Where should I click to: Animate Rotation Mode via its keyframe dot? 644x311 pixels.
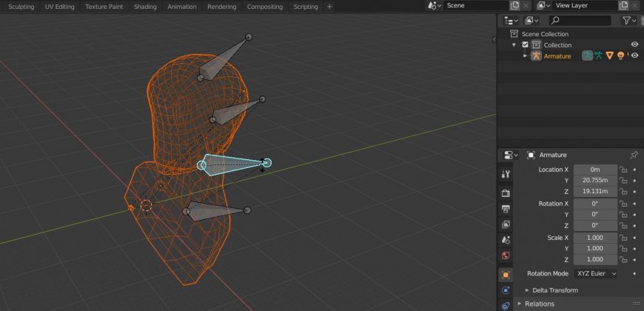pyautogui.click(x=634, y=274)
